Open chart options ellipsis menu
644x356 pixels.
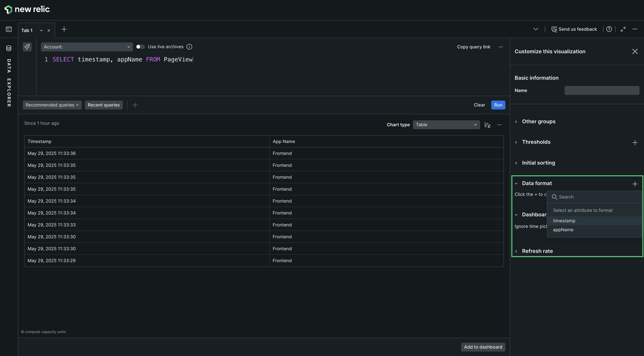point(499,125)
